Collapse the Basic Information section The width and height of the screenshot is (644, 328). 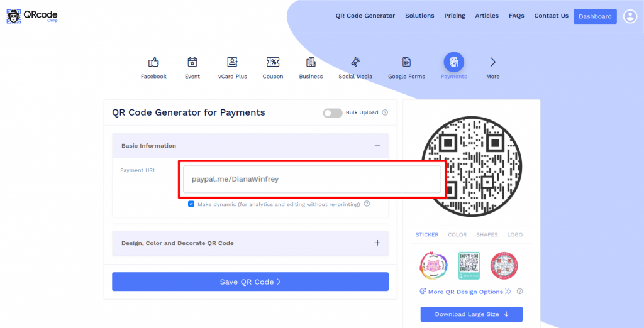(377, 145)
